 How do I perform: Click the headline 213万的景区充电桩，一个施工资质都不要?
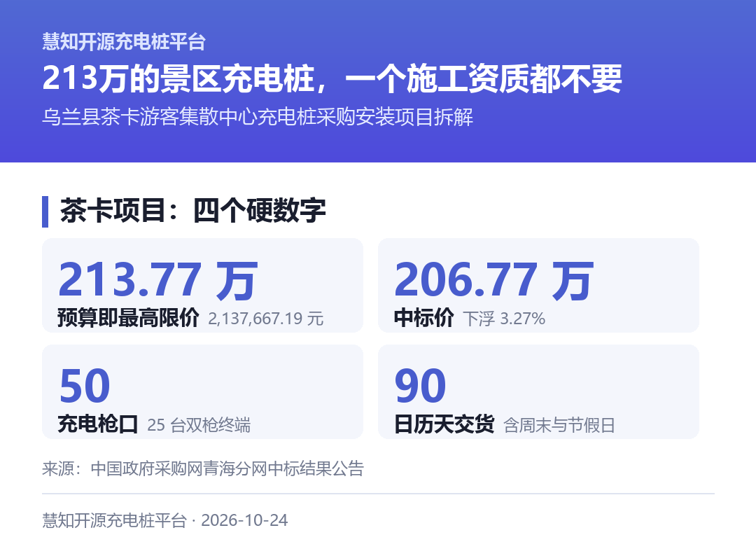pos(332,78)
